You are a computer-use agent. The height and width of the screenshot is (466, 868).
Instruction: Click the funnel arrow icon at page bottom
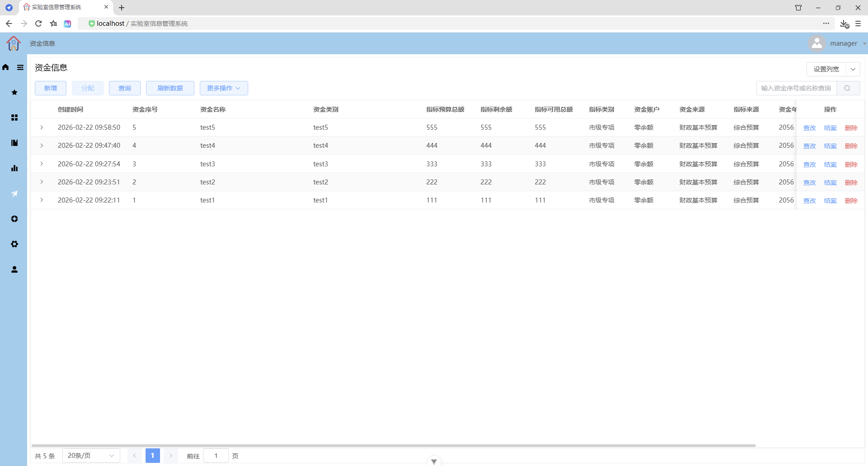[x=434, y=461]
